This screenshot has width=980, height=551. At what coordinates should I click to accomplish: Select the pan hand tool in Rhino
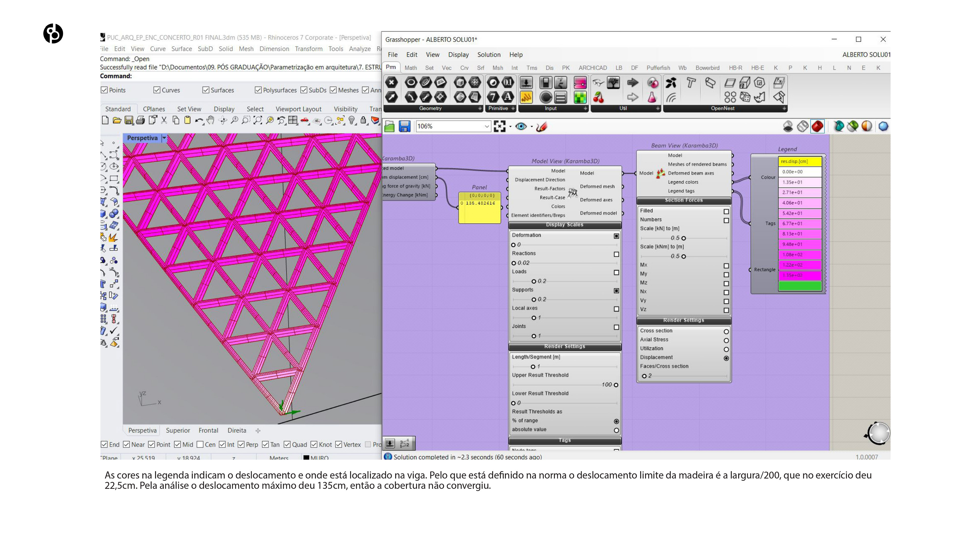pyautogui.click(x=210, y=121)
